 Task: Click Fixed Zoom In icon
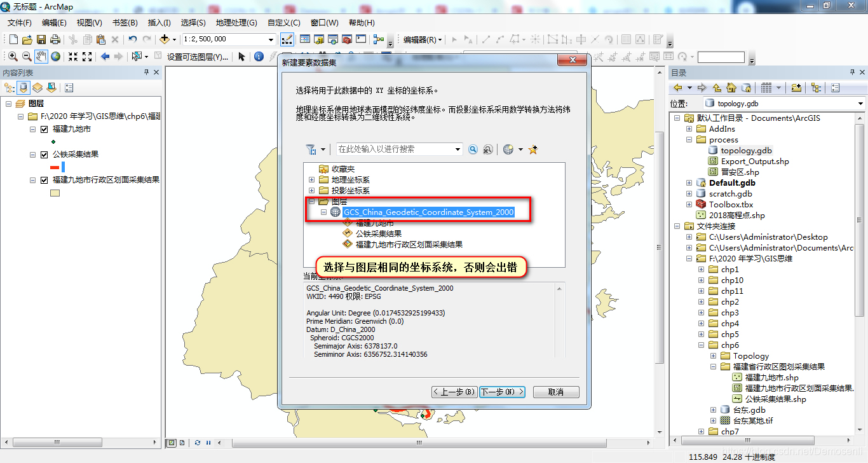(x=73, y=57)
